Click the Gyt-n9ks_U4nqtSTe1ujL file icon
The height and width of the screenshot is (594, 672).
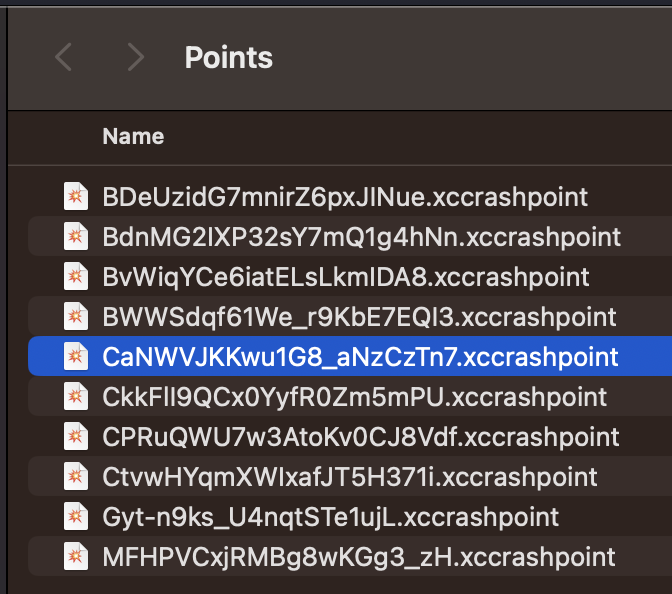(77, 517)
